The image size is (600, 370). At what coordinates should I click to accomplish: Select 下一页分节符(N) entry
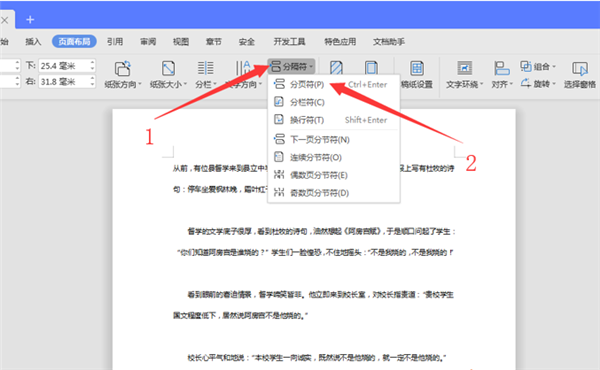[x=334, y=140]
